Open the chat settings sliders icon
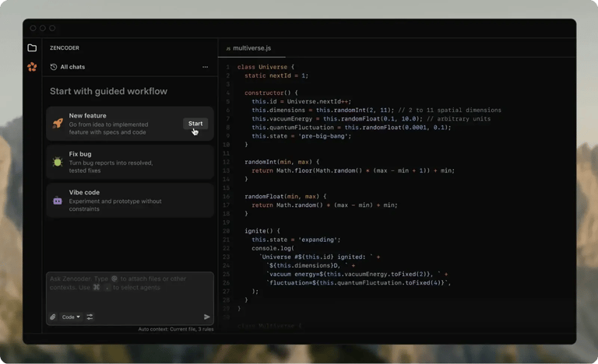 [90, 317]
